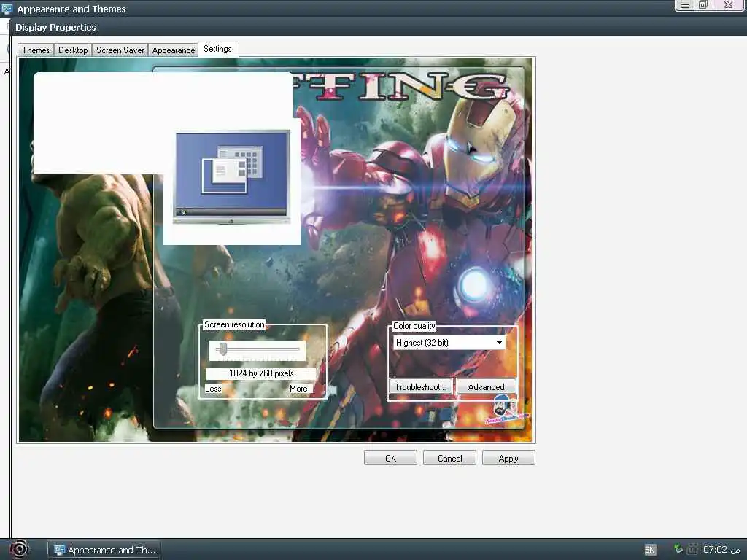Click the Appearance and Themes title bar icon

[7, 9]
